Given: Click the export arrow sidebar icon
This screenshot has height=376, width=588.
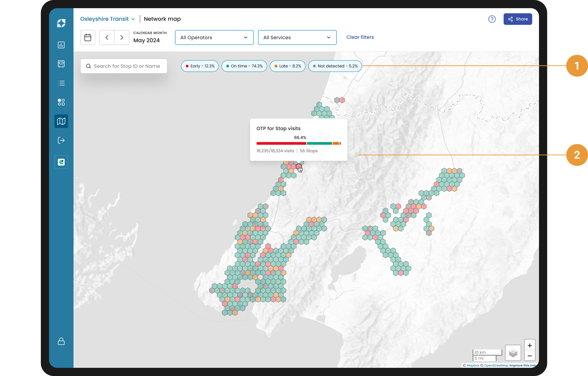Looking at the screenshot, I should tap(61, 140).
